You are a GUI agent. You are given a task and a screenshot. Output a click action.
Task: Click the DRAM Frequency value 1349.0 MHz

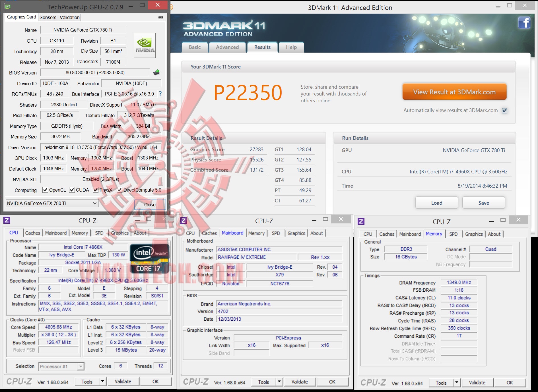pyautogui.click(x=459, y=282)
